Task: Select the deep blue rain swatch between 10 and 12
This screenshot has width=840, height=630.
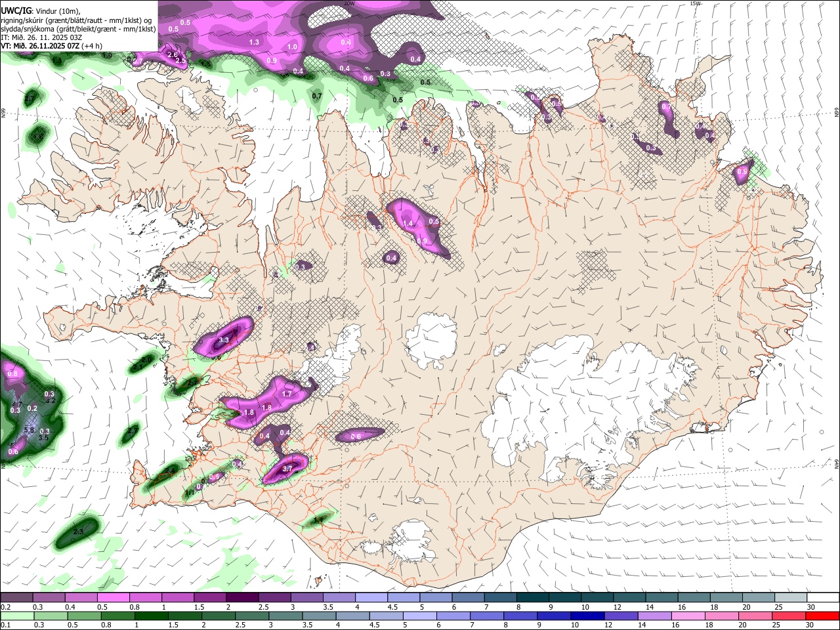Action: click(587, 616)
